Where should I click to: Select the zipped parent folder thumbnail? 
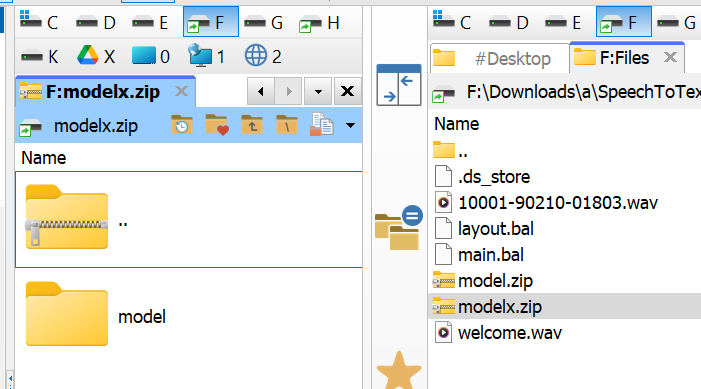(67, 217)
